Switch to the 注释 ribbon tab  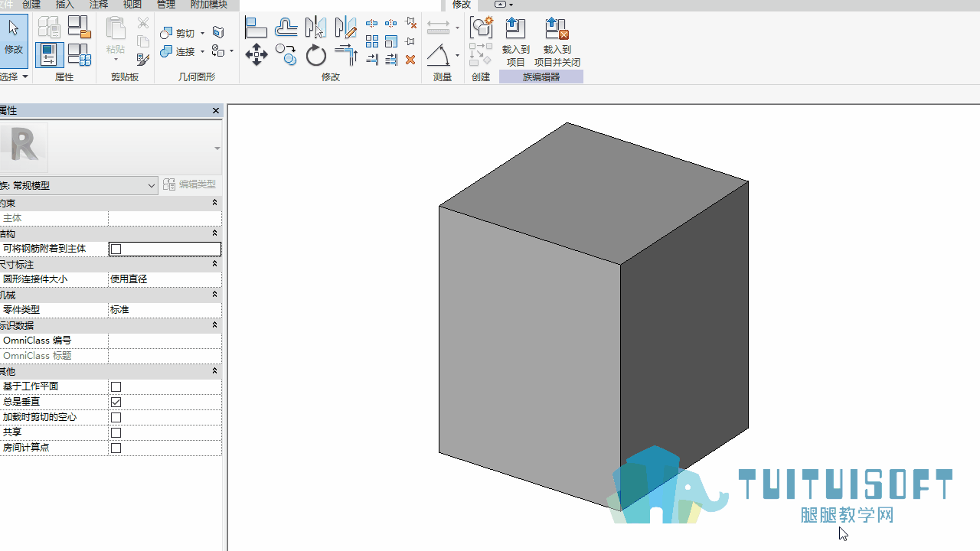click(x=99, y=5)
